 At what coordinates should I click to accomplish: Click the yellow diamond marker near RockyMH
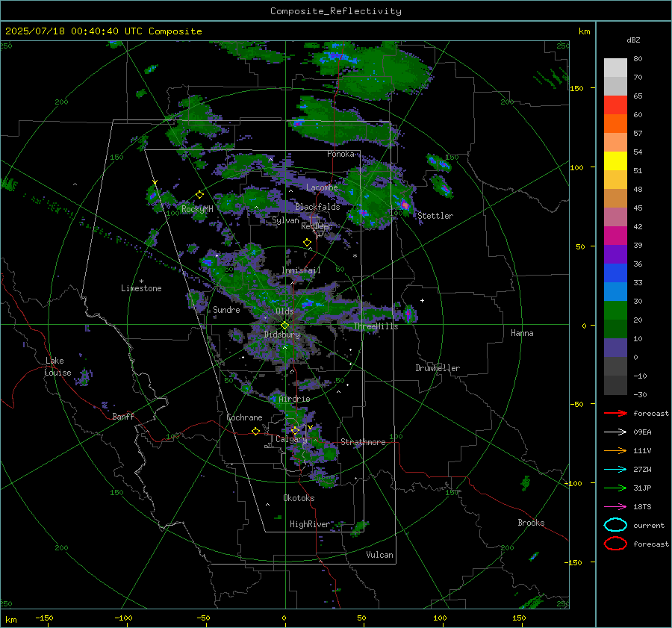199,195
